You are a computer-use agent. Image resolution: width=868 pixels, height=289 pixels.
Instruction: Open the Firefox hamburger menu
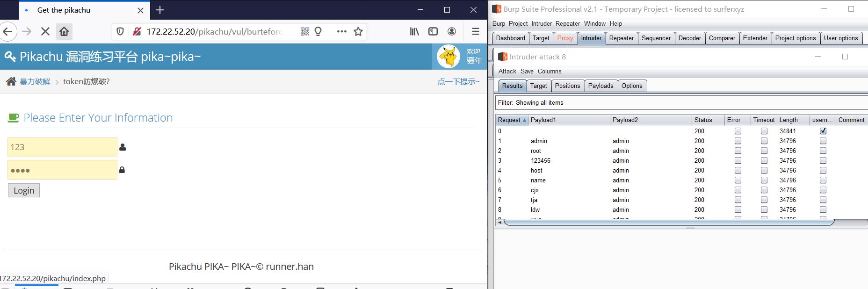[x=476, y=31]
